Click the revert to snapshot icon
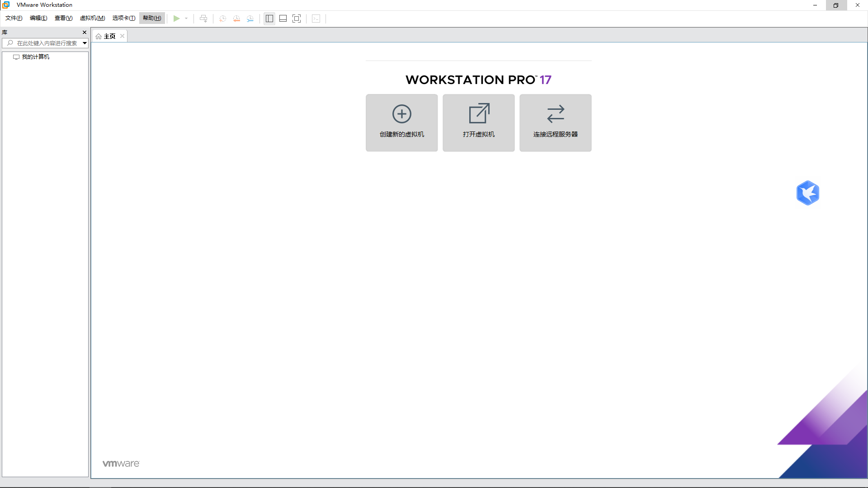868x488 pixels. (236, 19)
